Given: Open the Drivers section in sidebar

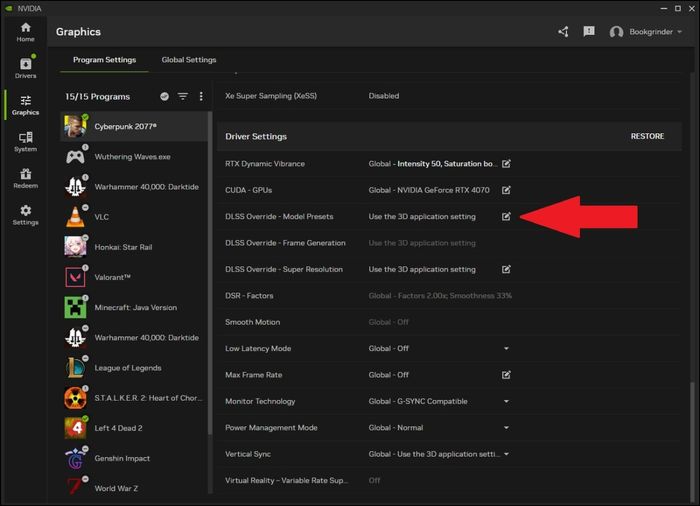Looking at the screenshot, I should pyautogui.click(x=25, y=68).
